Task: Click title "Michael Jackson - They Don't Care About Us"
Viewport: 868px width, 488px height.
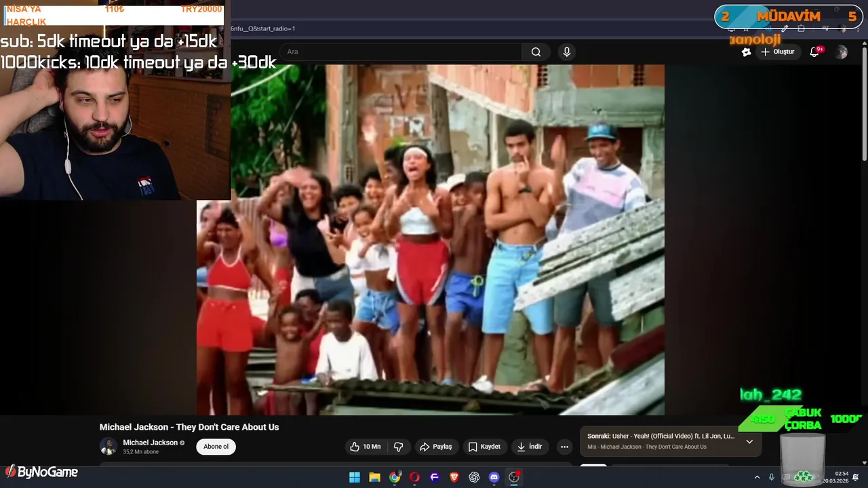Action: pos(189,427)
